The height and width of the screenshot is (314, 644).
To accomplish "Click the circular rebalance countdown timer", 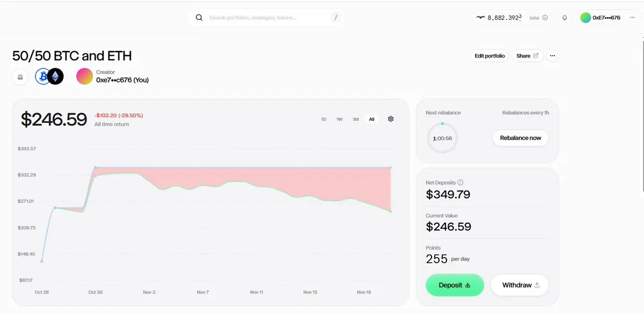I will pyautogui.click(x=442, y=138).
